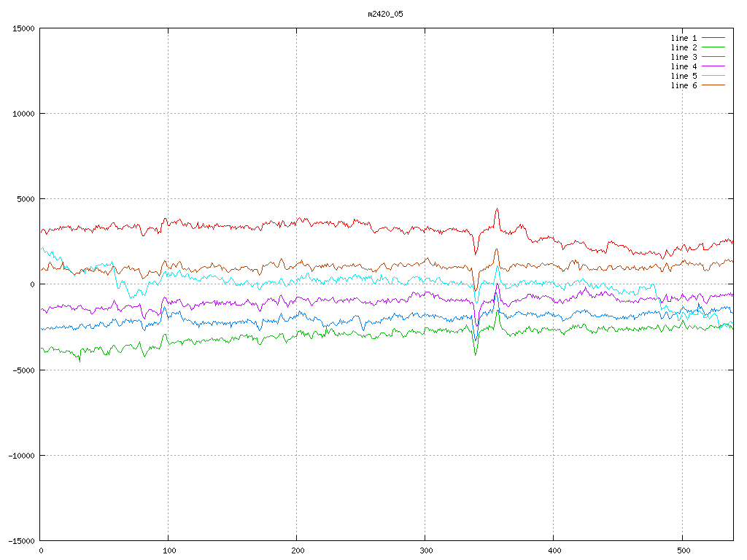Click the brown line 6 peak near x=355
Screen dimensions: 747x560
(x=496, y=249)
